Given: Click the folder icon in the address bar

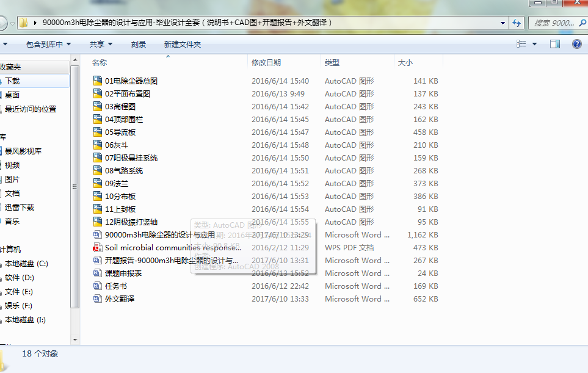Looking at the screenshot, I should (x=23, y=23).
